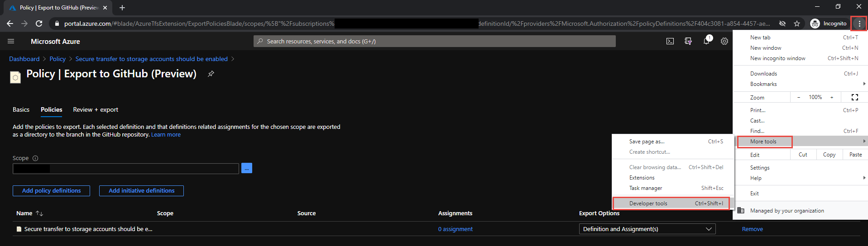
Task: Open Settings from Chrome menu
Action: coord(801,168)
